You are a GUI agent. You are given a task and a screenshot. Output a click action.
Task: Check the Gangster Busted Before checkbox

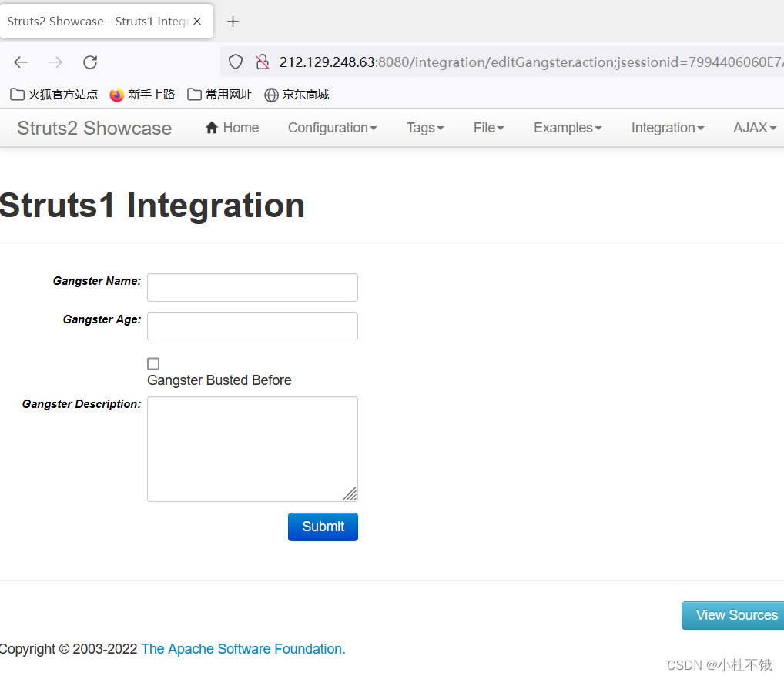click(153, 363)
